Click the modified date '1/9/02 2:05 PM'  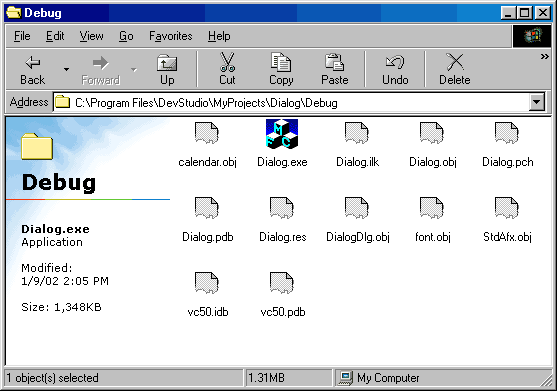tap(65, 281)
